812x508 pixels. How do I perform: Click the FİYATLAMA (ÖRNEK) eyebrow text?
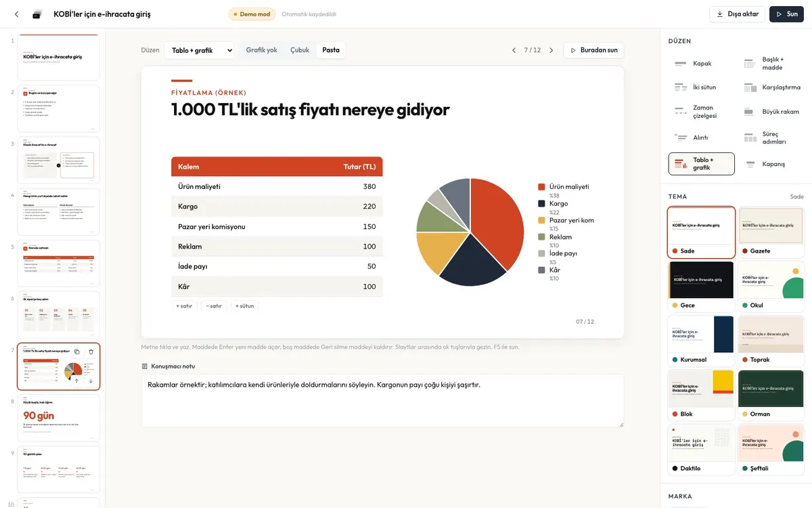pyautogui.click(x=208, y=93)
